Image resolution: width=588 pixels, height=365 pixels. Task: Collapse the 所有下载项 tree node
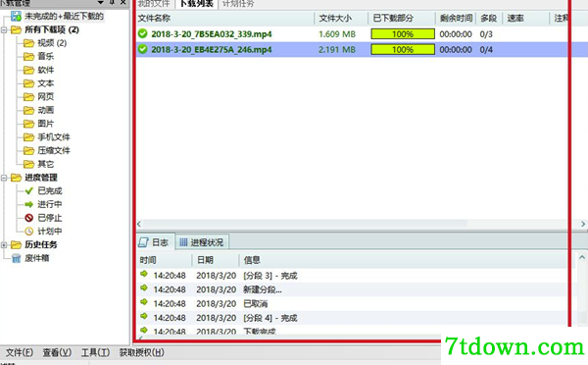pos(4,30)
